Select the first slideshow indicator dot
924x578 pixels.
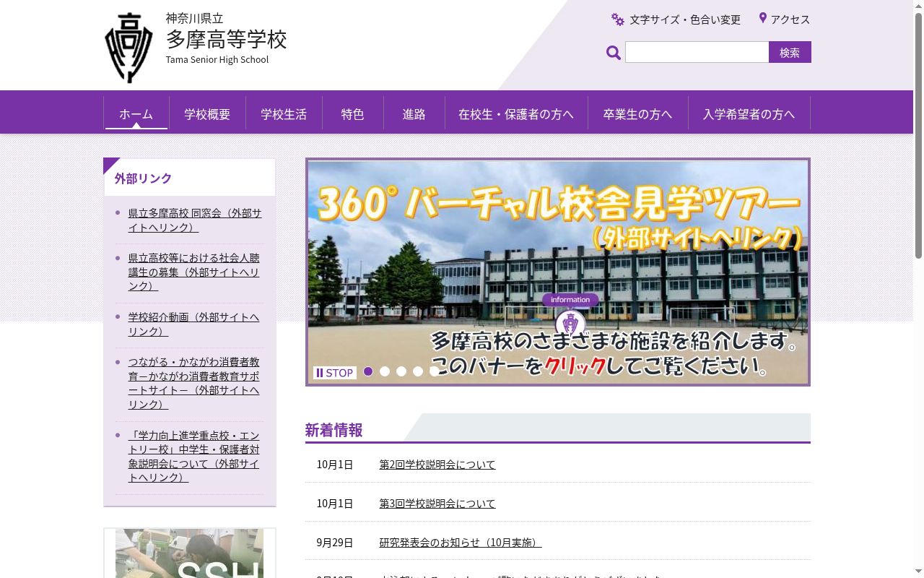pyautogui.click(x=368, y=371)
